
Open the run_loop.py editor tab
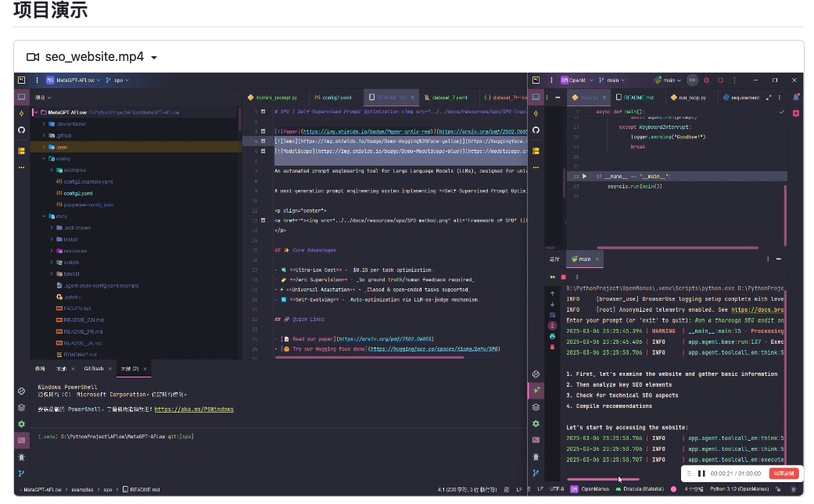point(692,98)
